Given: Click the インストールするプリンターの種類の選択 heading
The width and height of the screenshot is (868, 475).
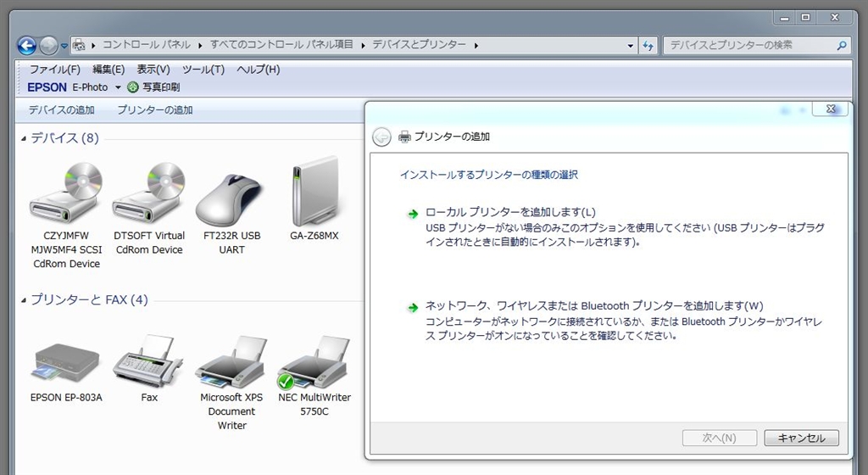Looking at the screenshot, I should (489, 175).
